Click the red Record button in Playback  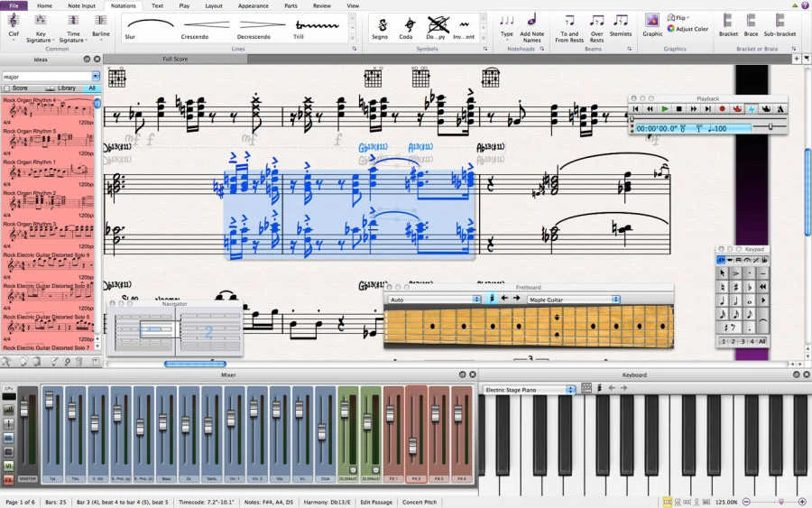[722, 108]
